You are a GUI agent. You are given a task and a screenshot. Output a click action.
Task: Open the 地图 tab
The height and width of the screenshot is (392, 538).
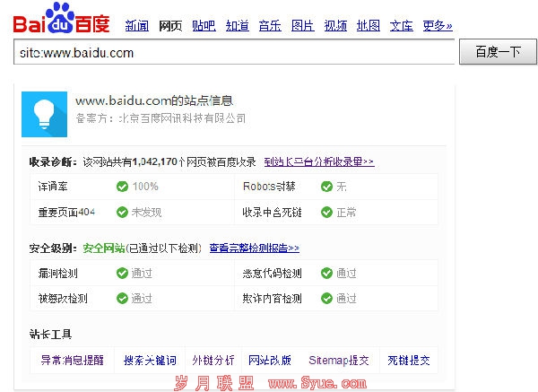369,26
